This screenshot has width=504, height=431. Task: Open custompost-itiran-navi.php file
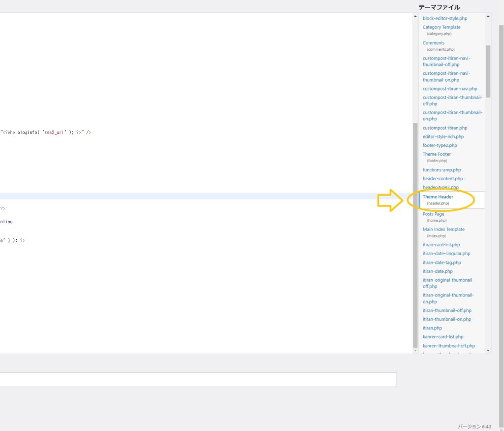click(450, 89)
